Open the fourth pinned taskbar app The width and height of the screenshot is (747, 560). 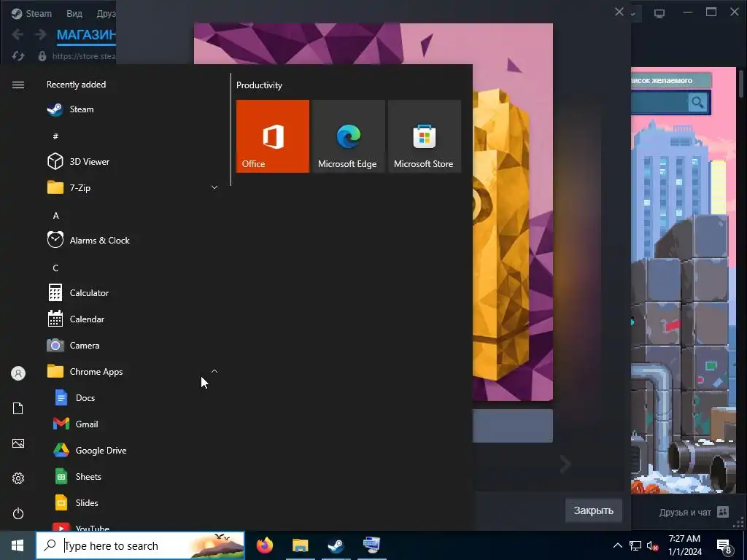point(371,545)
